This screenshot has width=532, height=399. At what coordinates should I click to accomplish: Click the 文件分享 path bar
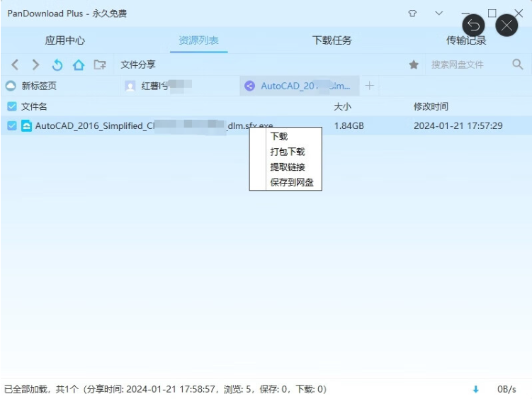(x=138, y=64)
